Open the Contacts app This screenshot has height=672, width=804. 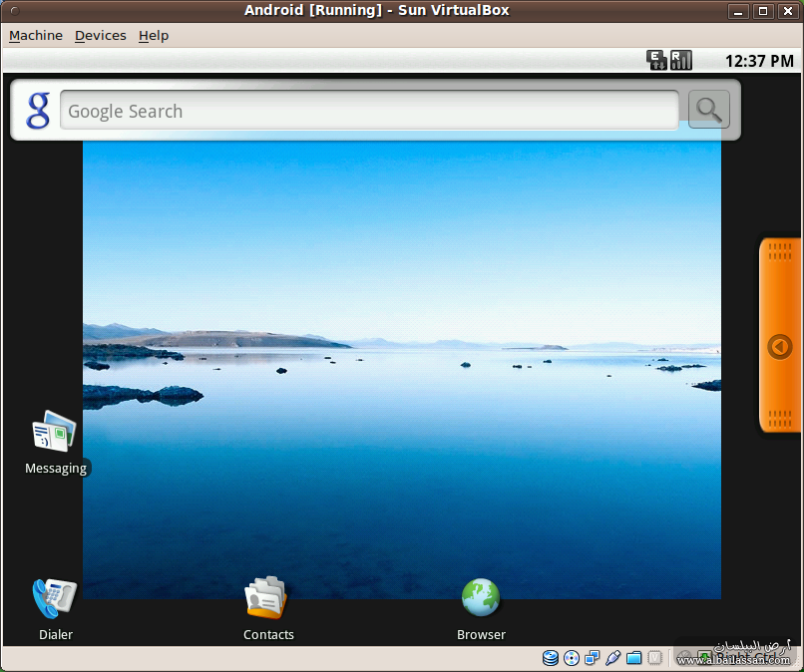pyautogui.click(x=268, y=610)
